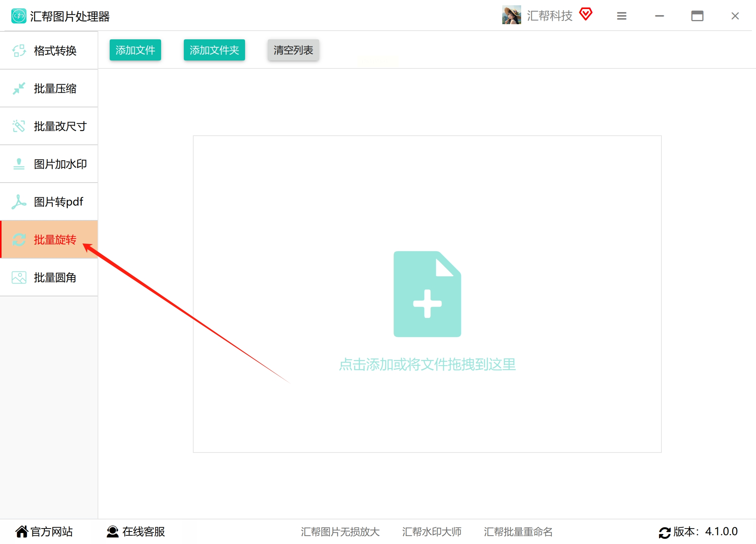Open the hamburger menu in title bar
756x544 pixels.
621,16
